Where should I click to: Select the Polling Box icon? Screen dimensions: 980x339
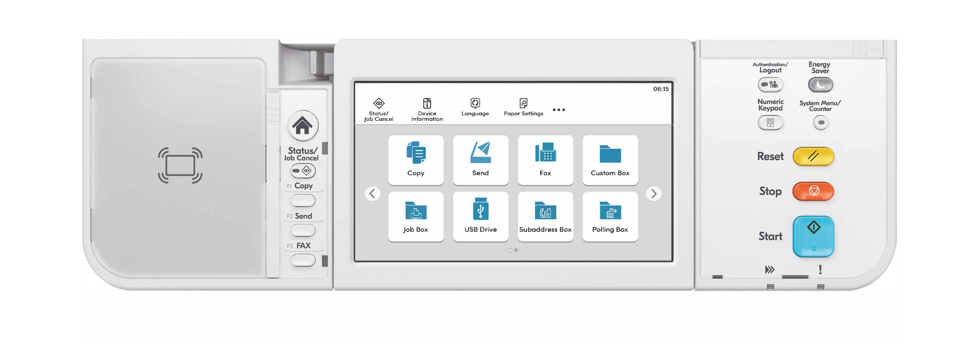click(x=610, y=216)
